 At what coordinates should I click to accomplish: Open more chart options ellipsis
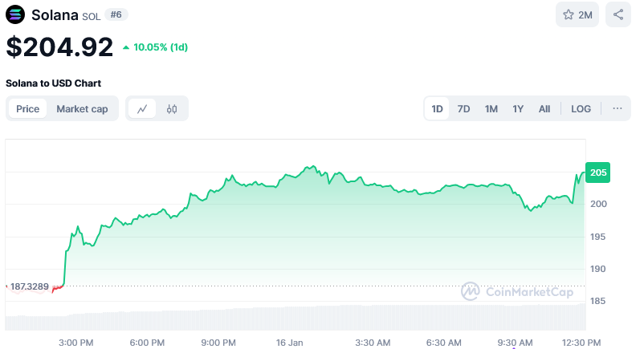coord(617,108)
